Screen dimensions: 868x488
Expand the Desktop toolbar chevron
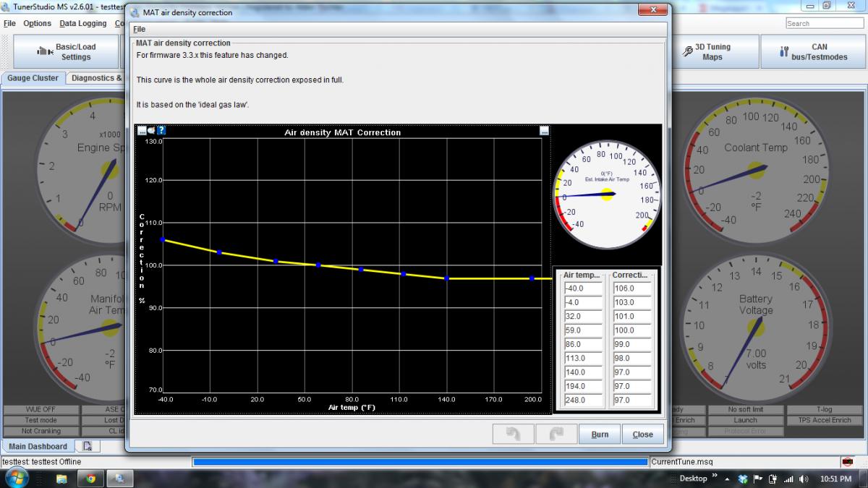tap(715, 476)
